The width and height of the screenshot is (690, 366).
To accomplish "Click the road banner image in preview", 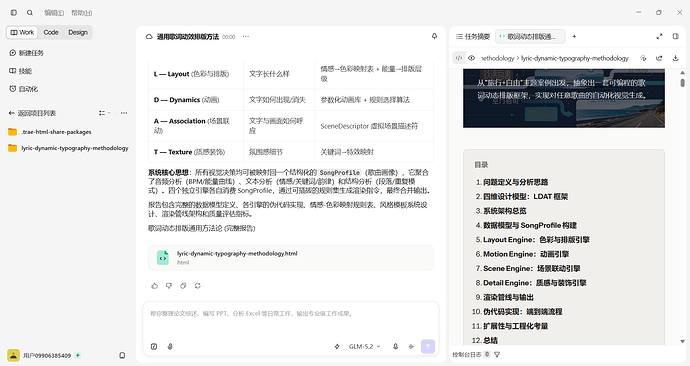I will 564,98.
